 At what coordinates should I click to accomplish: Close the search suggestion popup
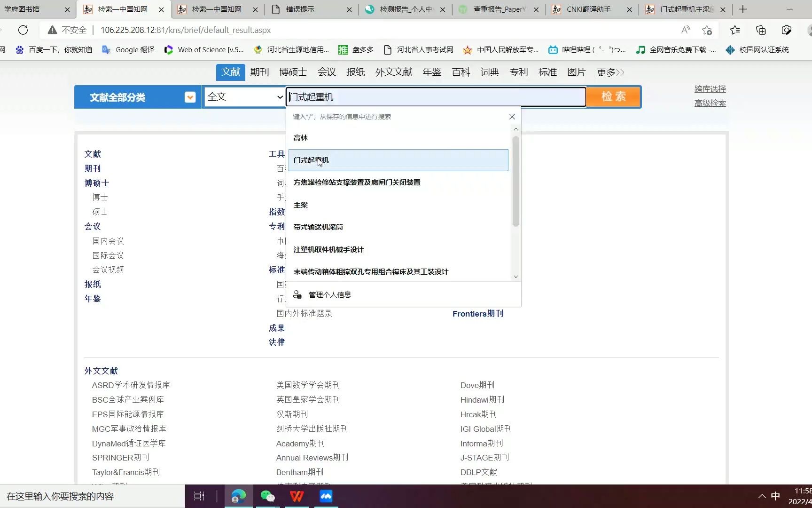tap(512, 117)
